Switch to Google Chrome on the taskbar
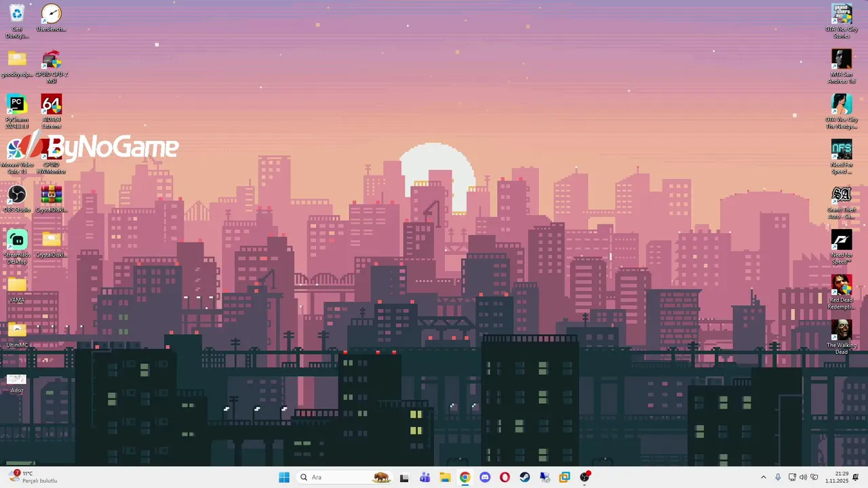This screenshot has width=868, height=488. point(465,477)
